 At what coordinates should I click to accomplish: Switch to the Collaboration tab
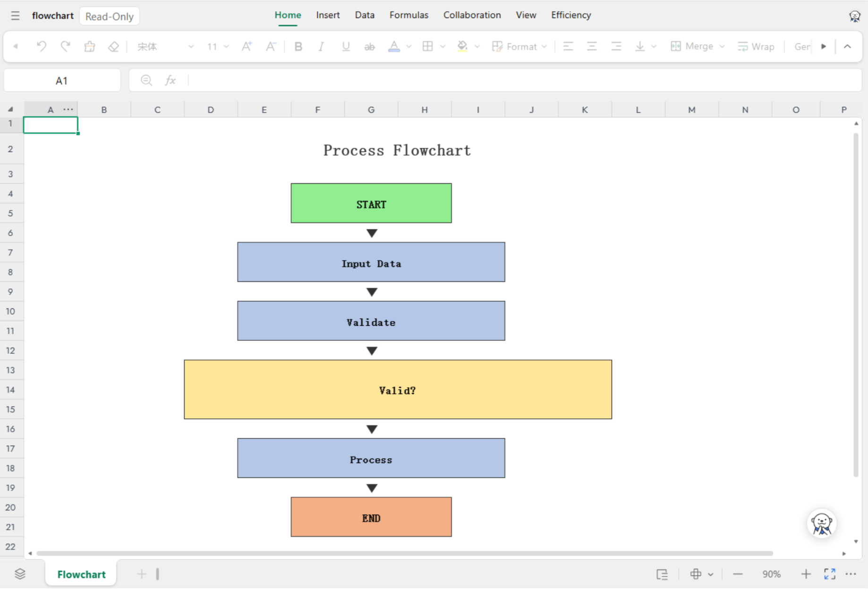(472, 15)
